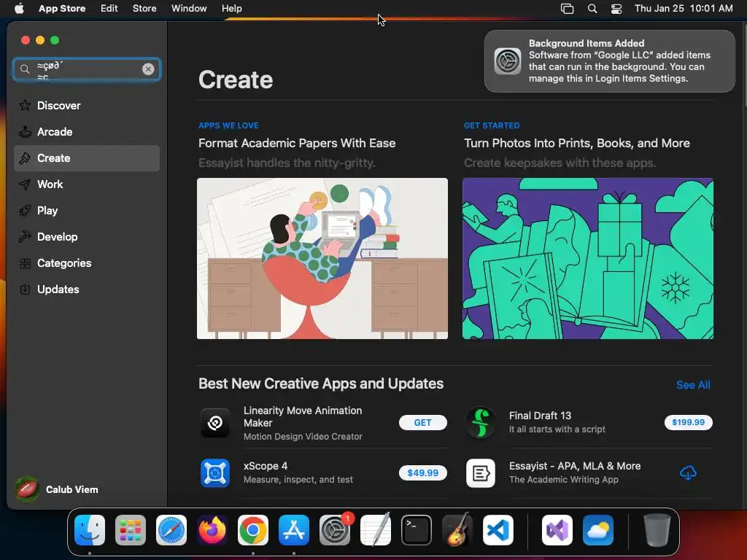
Task: Redownload Essayist via cloud icon
Action: (x=688, y=472)
